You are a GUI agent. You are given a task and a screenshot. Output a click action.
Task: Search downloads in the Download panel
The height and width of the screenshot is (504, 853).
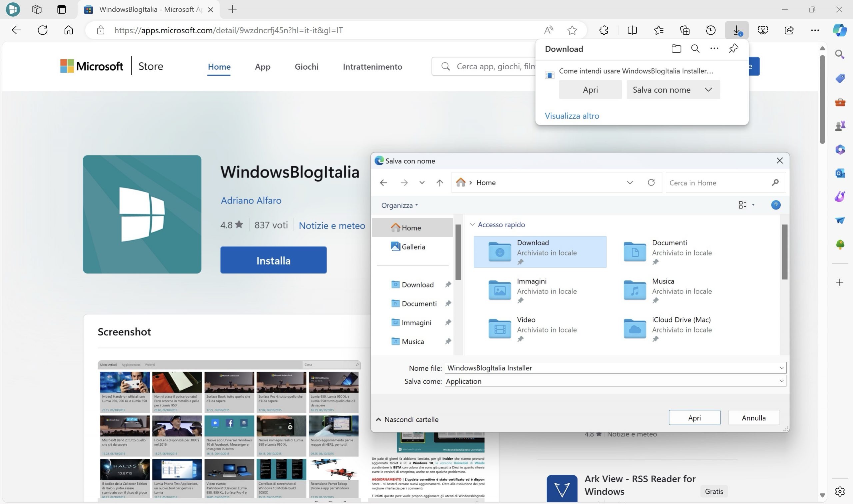695,49
